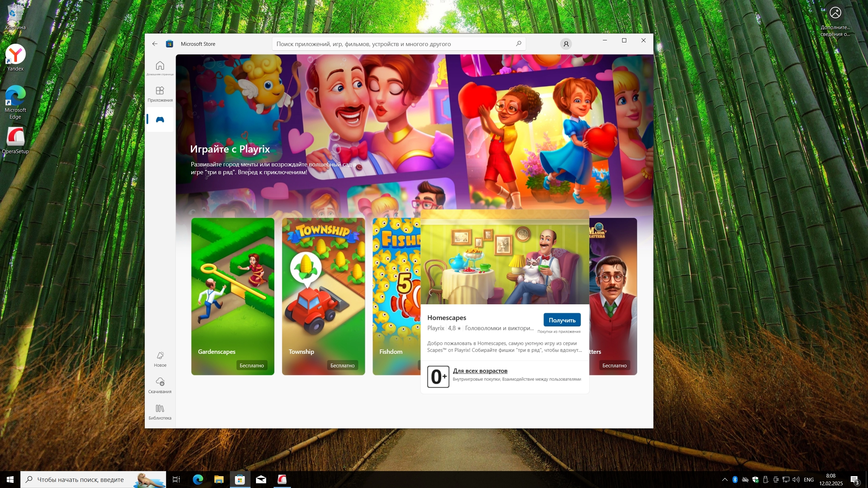Click Бесплатно badge on Manor Matters card
This screenshot has height=488, width=868.
coord(614,365)
